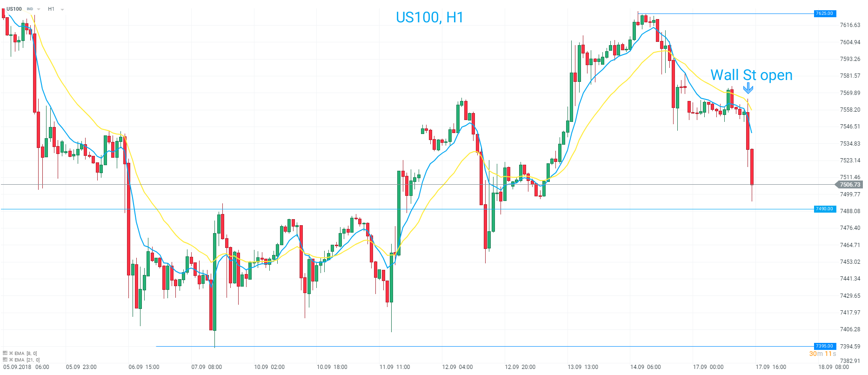
Task: Click the blue down arrow under Wall St open
Action: [748, 88]
